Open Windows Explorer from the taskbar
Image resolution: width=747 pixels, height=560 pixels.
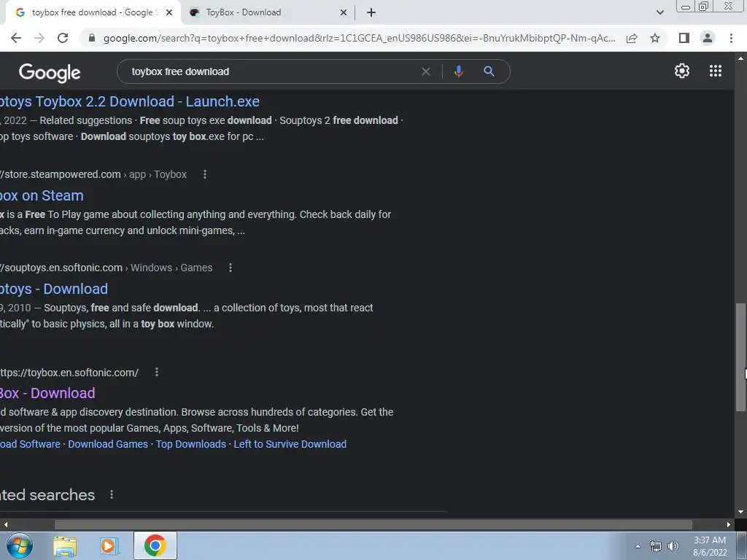[x=65, y=546]
